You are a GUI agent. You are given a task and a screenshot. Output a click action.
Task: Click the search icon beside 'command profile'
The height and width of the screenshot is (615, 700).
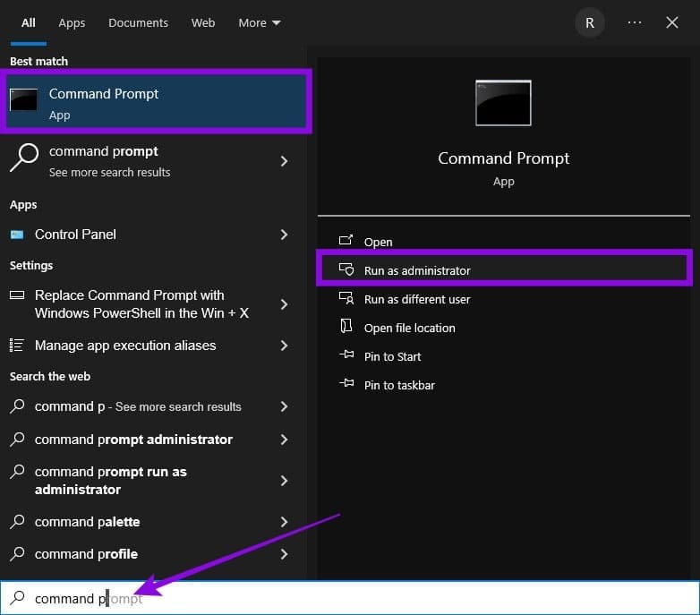pos(17,554)
